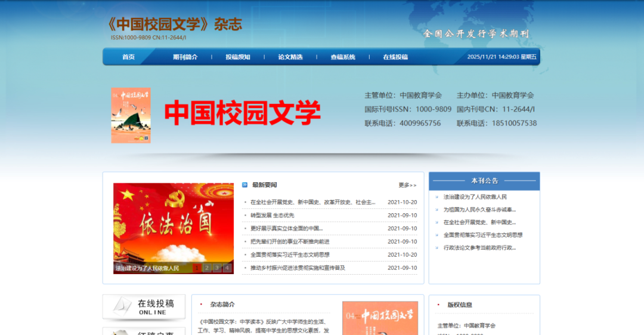Open news 把先辈们开创的事业不断推向前进

tap(290, 242)
